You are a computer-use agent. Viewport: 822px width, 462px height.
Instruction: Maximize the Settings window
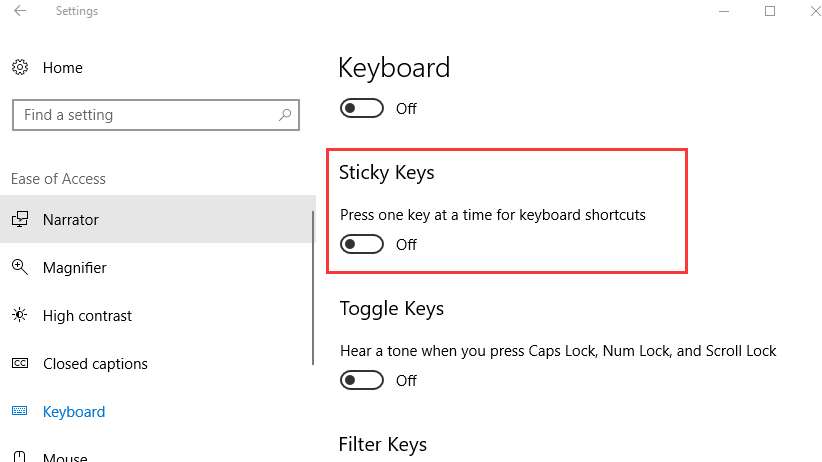[x=770, y=12]
